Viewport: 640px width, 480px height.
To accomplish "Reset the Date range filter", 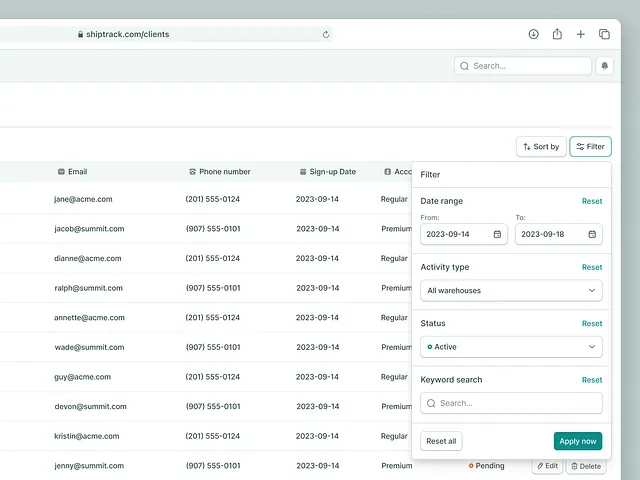I will [x=592, y=201].
